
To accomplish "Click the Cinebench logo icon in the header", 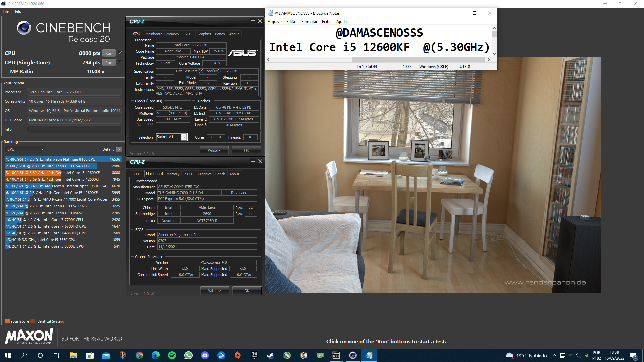I will point(24,28).
